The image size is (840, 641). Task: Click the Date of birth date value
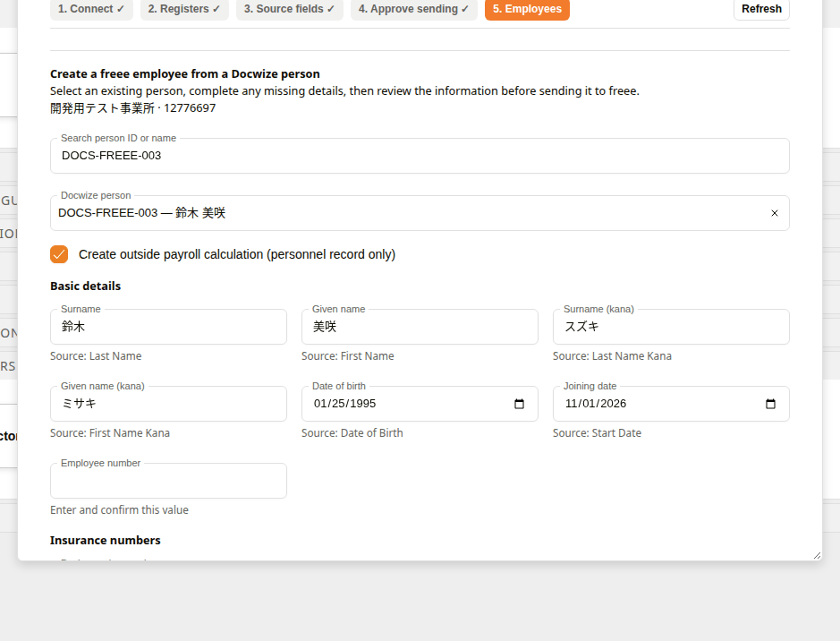click(345, 404)
